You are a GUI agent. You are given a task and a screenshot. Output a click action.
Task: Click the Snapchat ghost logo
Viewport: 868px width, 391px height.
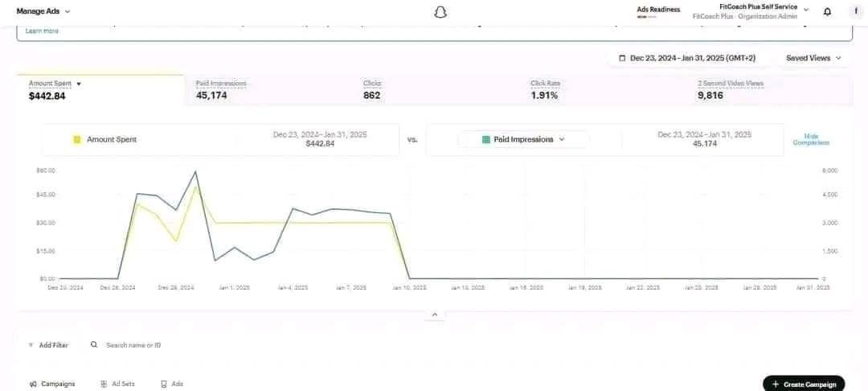tap(439, 12)
